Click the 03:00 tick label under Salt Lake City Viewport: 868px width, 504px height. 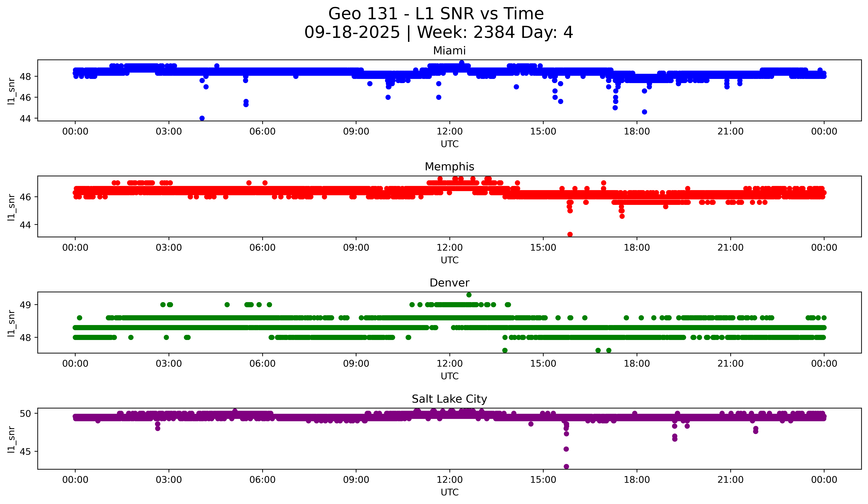click(x=169, y=480)
